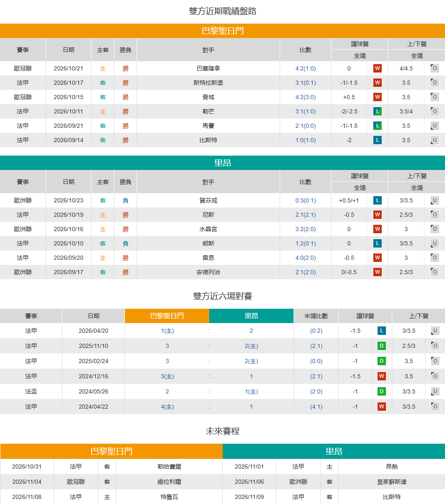Image resolution: width=445 pixels, height=504 pixels.
Task: Click the 法盃 competition label in the 2024/05/26 row
Action: [x=31, y=391]
